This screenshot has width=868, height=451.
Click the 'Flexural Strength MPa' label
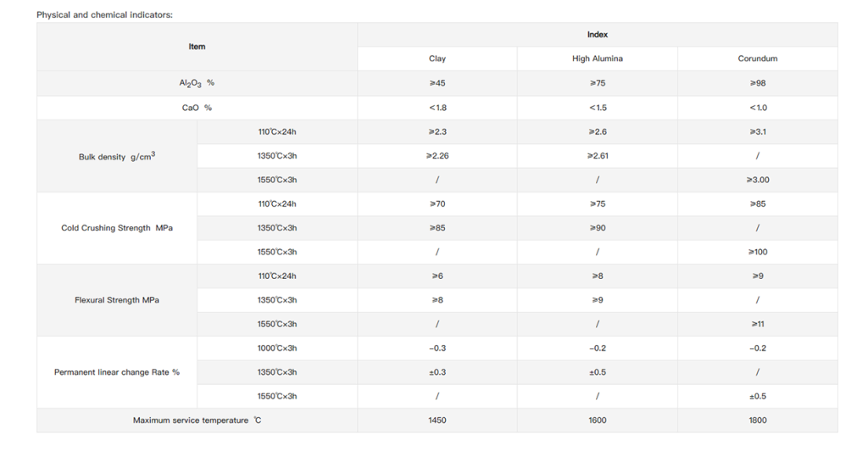[117, 300]
